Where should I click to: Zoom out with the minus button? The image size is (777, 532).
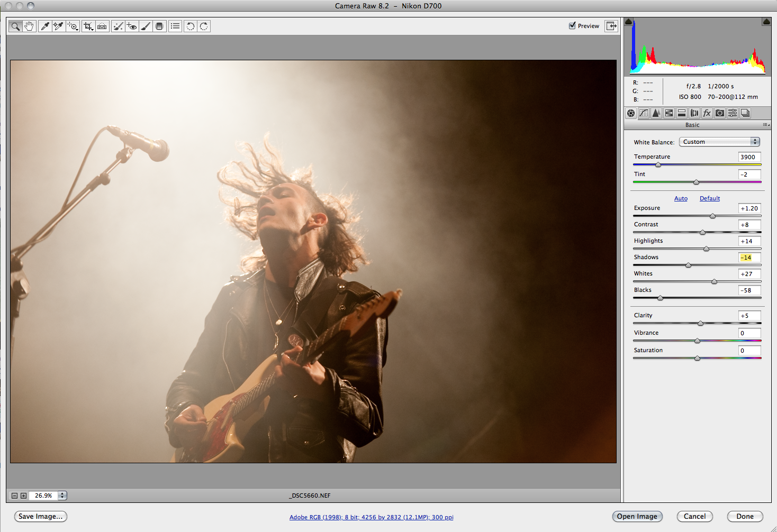pos(15,496)
